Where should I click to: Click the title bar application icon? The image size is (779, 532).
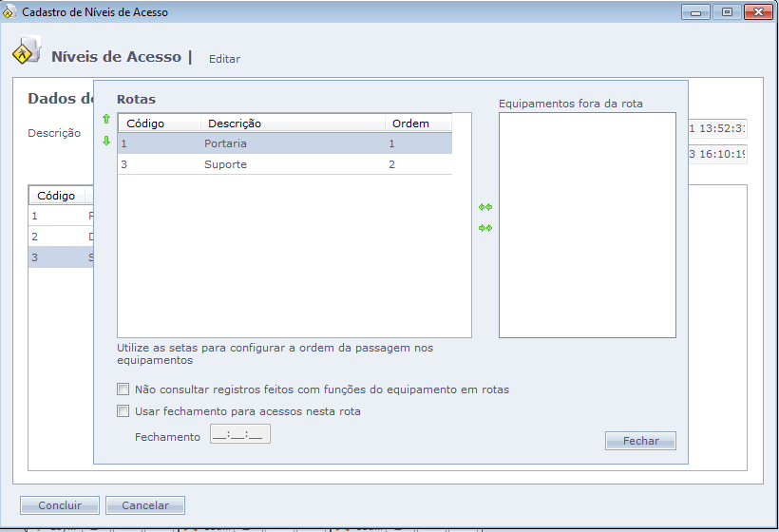[x=9, y=12]
